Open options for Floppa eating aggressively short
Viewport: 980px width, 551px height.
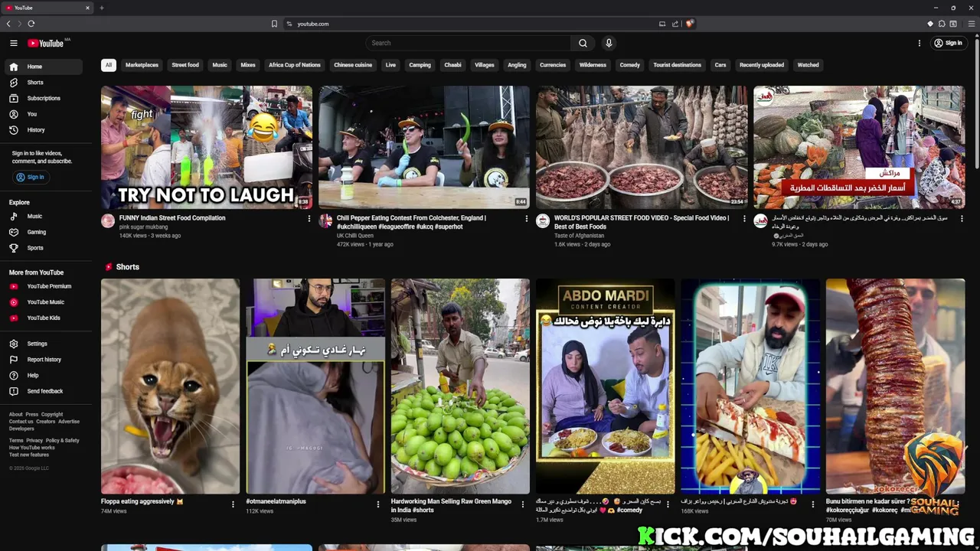point(233,504)
